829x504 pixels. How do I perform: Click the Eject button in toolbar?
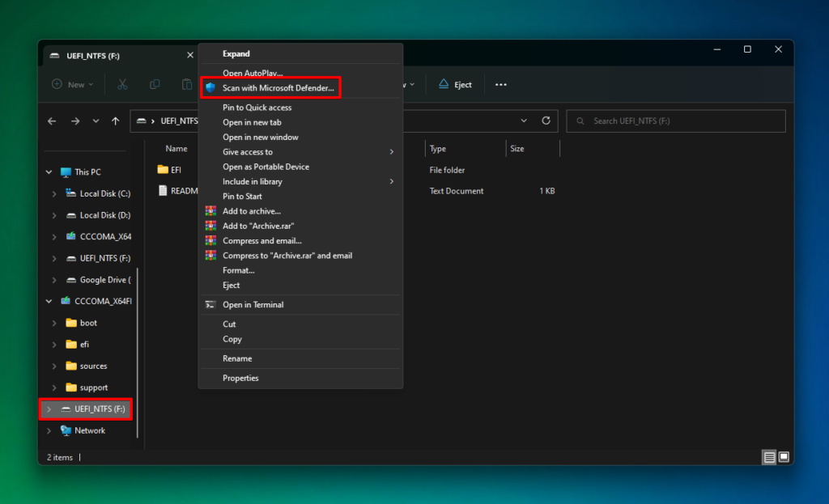tap(455, 84)
